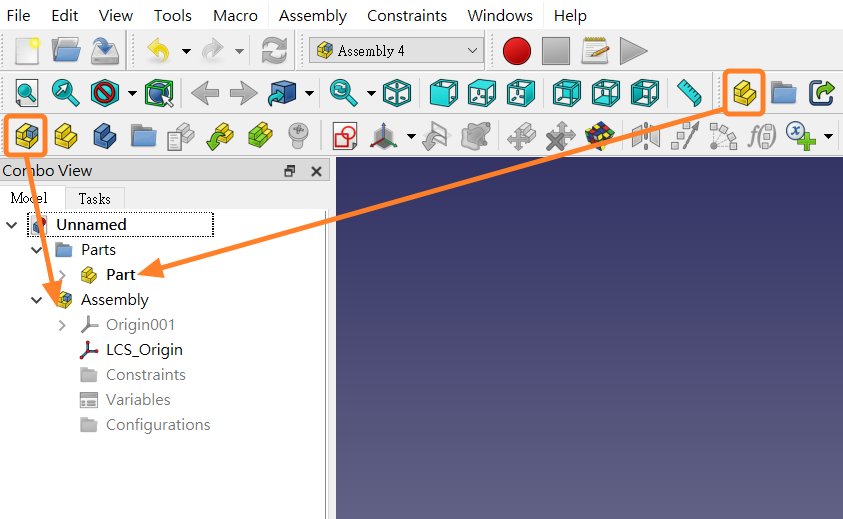Start macro recording with the red button
The height and width of the screenshot is (519, 843).
point(517,51)
